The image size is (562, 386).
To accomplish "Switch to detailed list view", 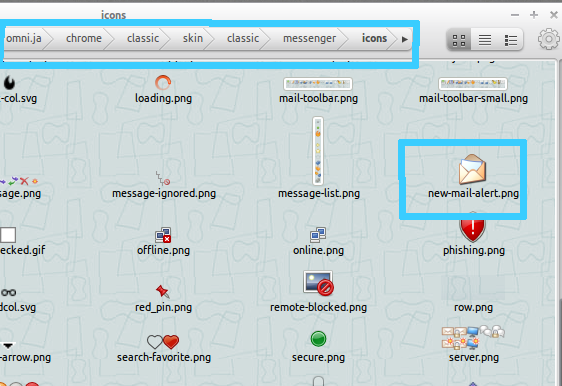I will (x=510, y=40).
